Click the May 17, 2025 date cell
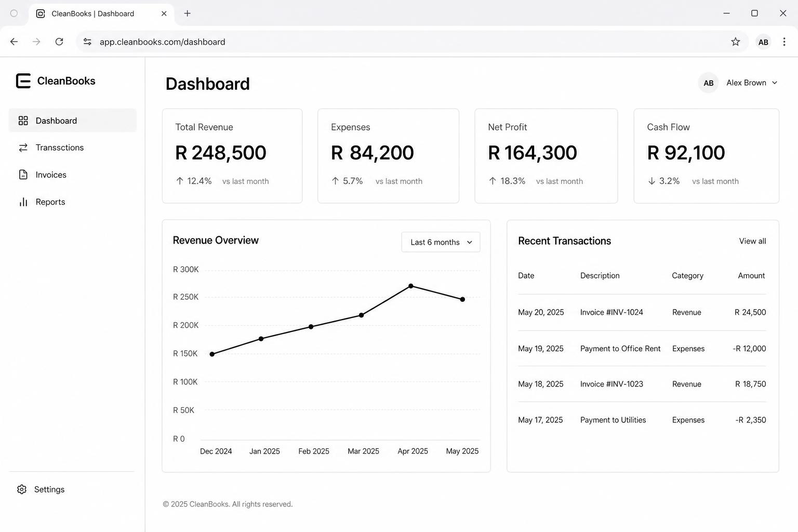Image resolution: width=798 pixels, height=532 pixels. pos(540,420)
